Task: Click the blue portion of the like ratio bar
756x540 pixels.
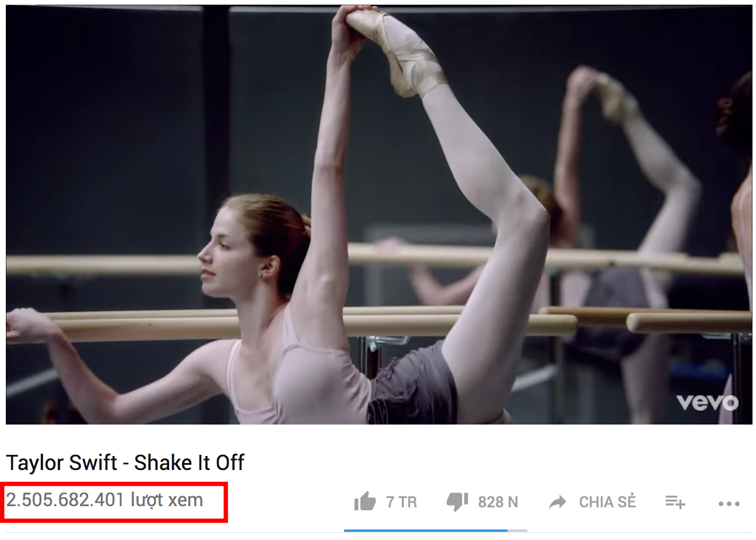Action: (x=425, y=531)
